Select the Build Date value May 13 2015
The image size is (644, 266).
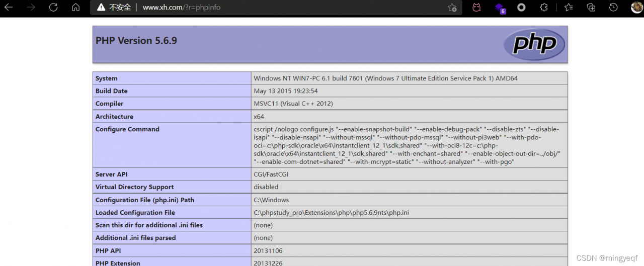pos(286,91)
